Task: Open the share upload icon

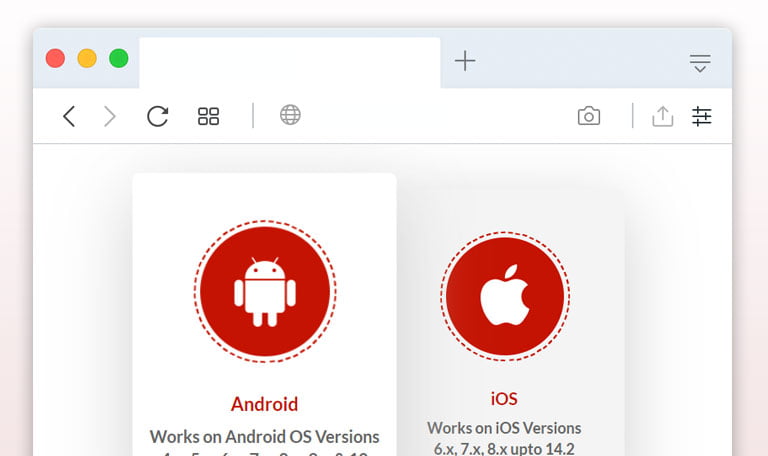Action: [663, 116]
